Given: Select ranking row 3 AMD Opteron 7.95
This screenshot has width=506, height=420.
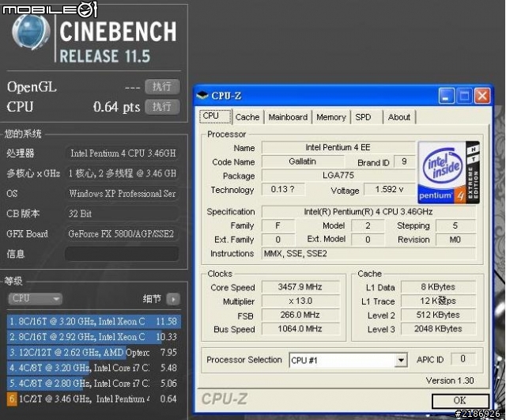Looking at the screenshot, I should coord(93,353).
